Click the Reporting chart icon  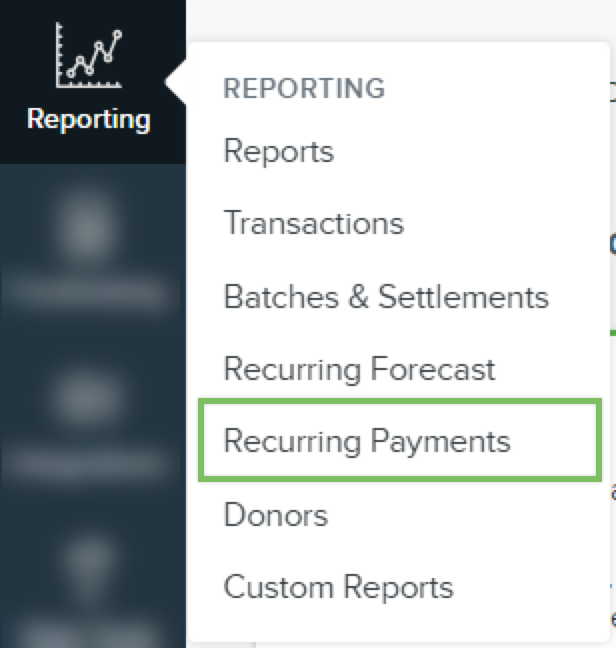(89, 55)
